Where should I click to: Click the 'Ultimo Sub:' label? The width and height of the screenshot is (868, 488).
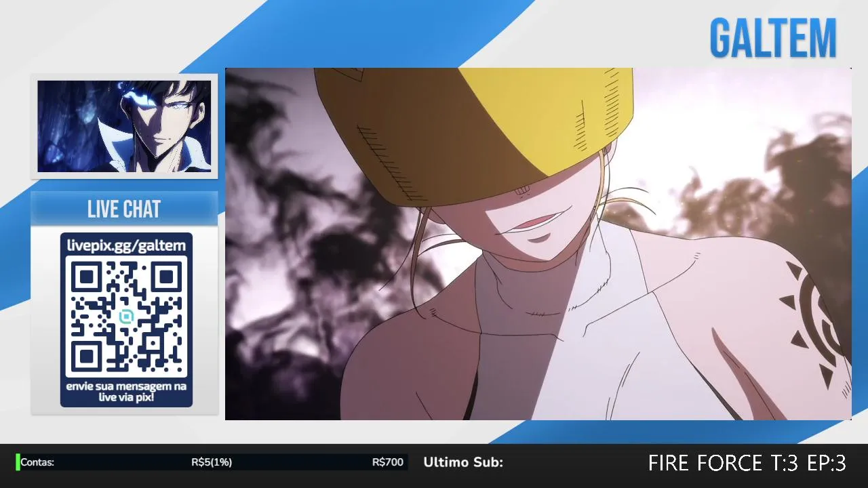463,462
